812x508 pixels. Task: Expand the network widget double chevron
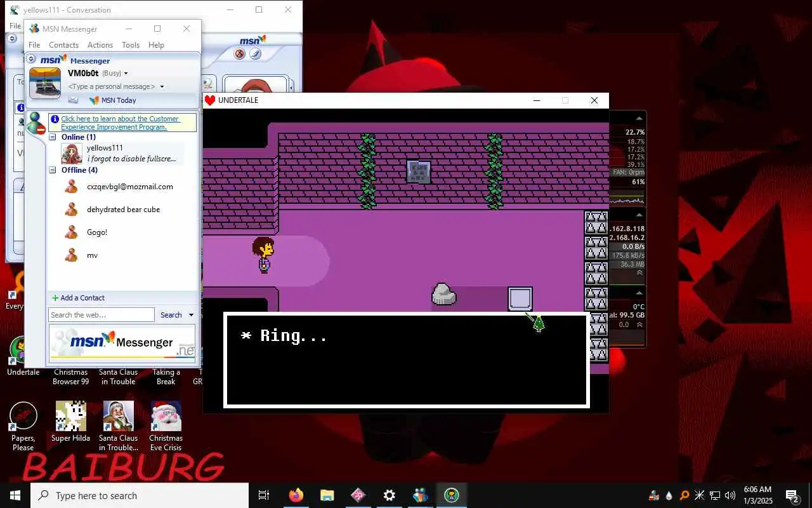639,272
